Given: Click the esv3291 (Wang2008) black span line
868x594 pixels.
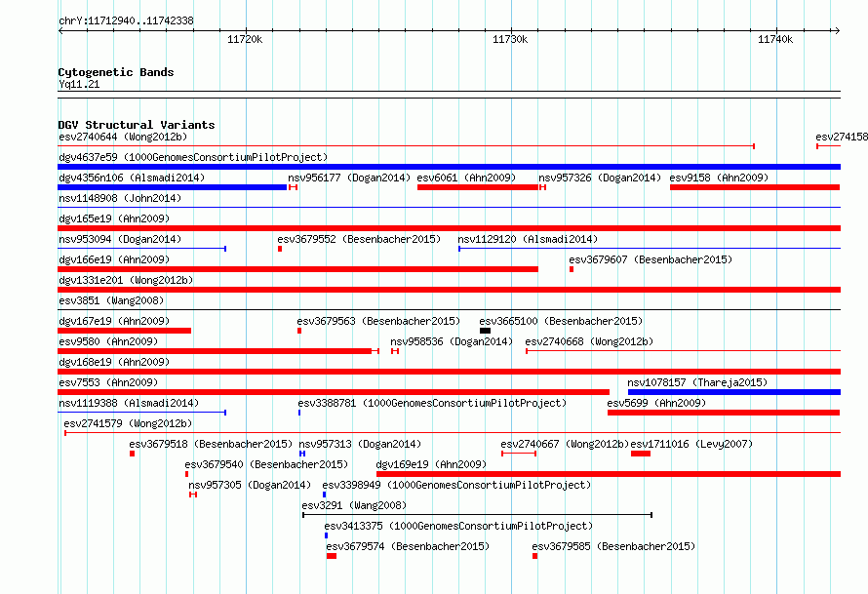Looking at the screenshot, I should tap(477, 515).
